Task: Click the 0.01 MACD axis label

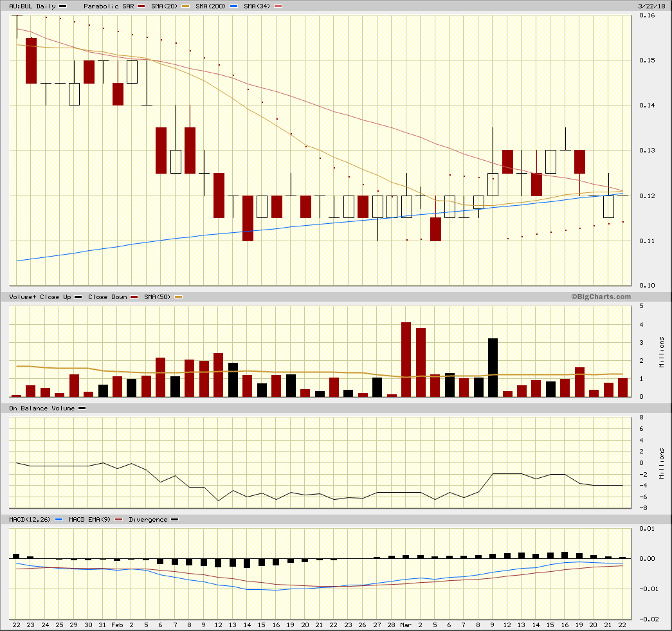Action: (x=647, y=529)
